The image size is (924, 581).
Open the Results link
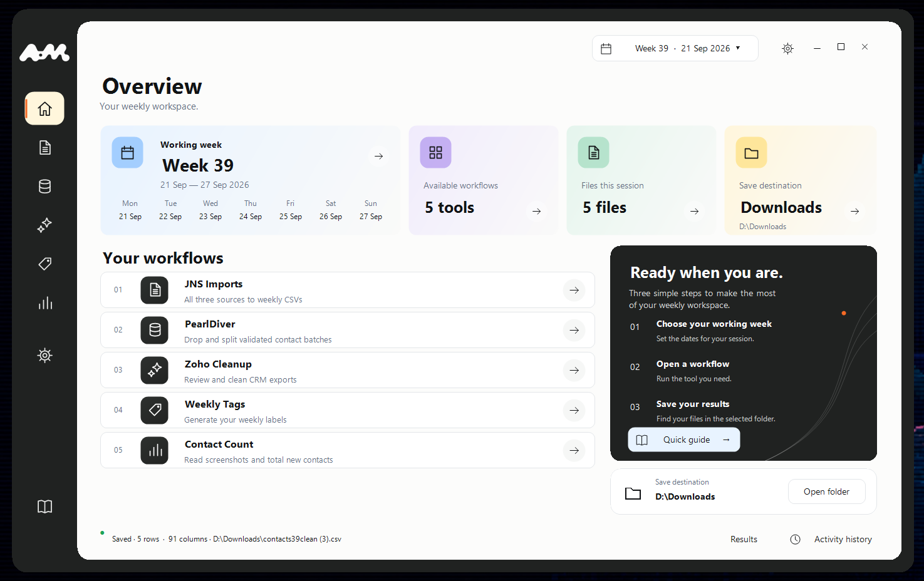[744, 539]
